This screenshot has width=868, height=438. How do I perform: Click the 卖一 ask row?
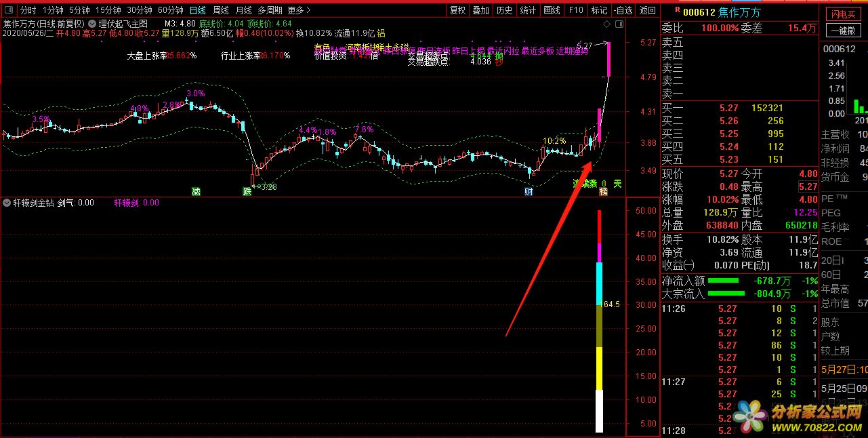[740, 94]
